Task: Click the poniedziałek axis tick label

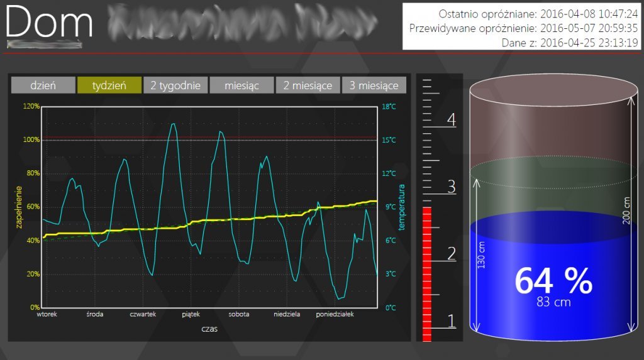Action: (x=335, y=314)
